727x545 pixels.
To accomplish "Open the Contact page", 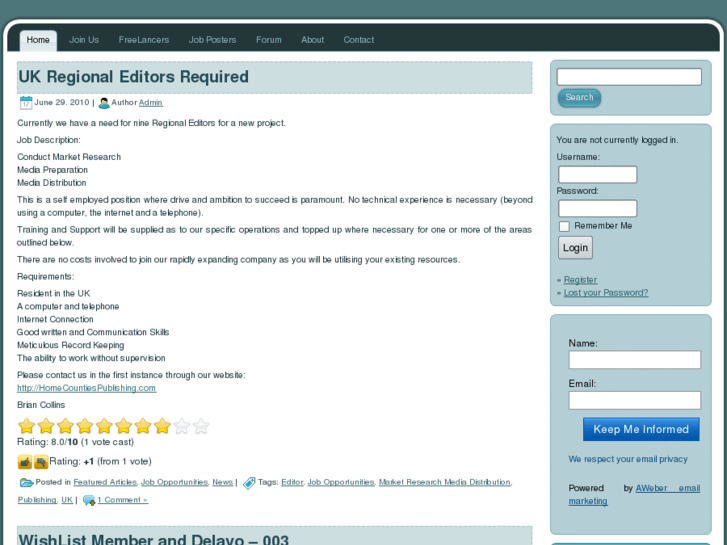I will [x=359, y=40].
